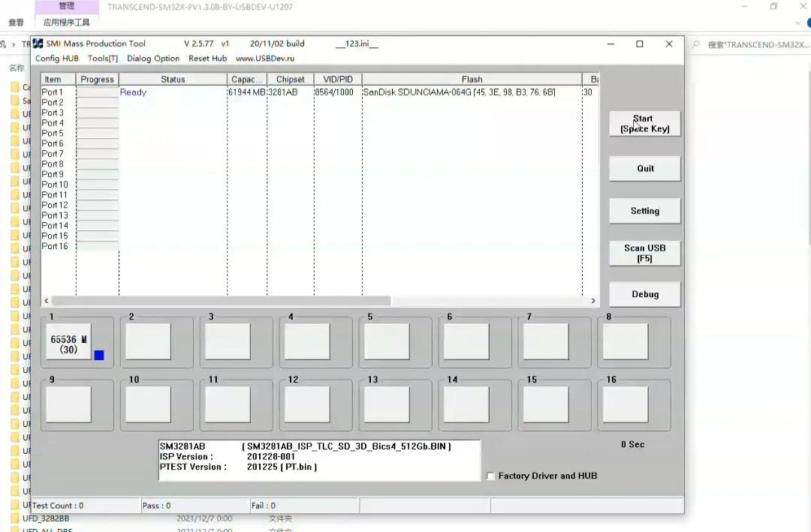Click the blue status square in slot 1

point(99,355)
